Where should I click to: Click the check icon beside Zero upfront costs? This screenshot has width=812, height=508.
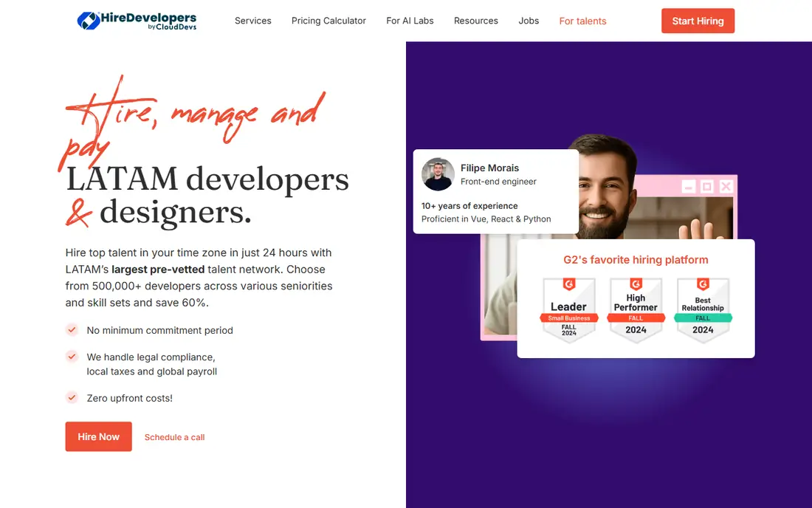point(72,397)
